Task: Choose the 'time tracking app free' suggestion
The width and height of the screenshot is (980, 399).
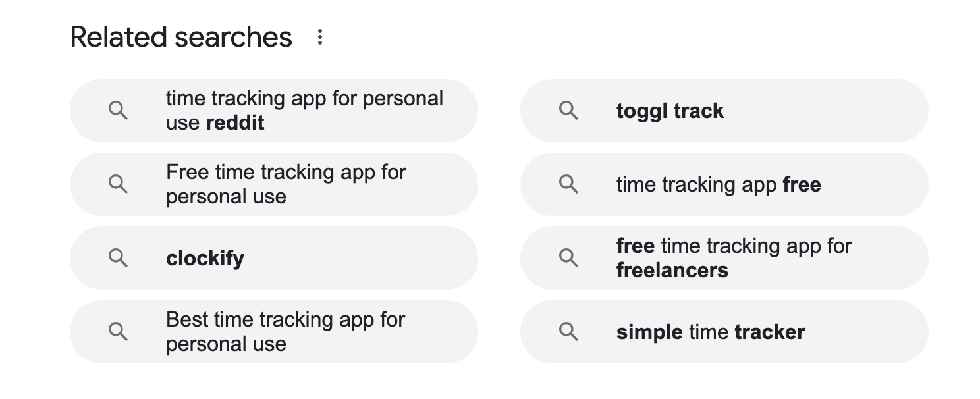Action: point(719,184)
